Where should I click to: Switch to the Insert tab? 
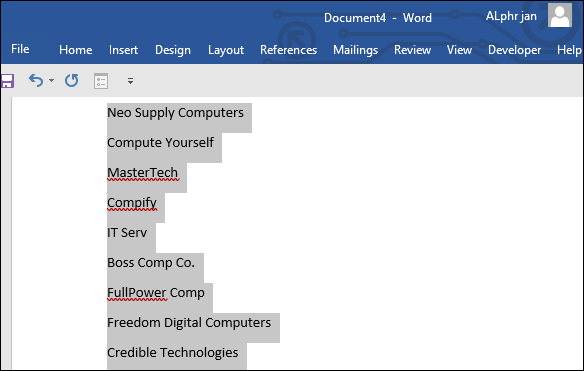[123, 50]
